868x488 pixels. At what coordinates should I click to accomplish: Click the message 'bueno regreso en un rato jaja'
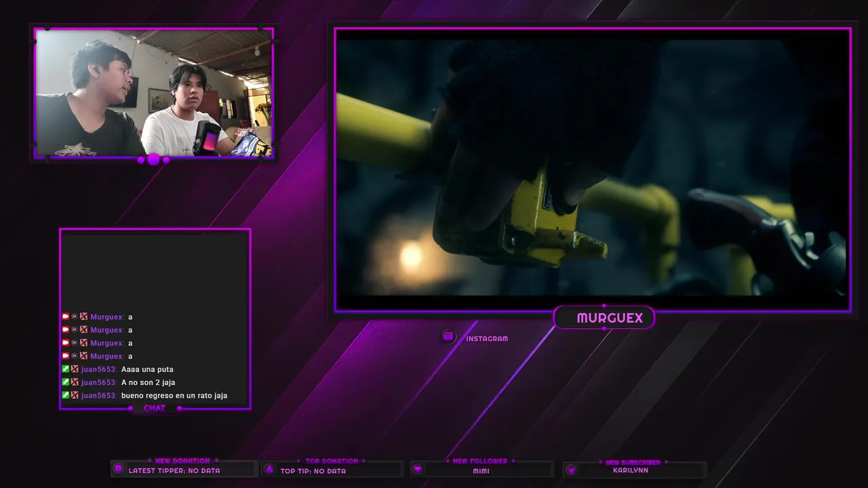tap(174, 395)
